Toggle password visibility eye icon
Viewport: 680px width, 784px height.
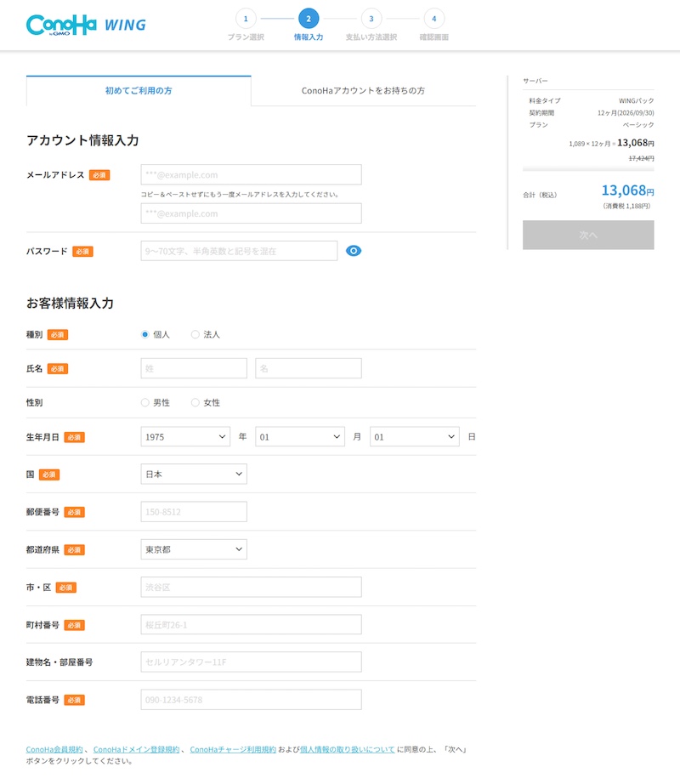354,251
